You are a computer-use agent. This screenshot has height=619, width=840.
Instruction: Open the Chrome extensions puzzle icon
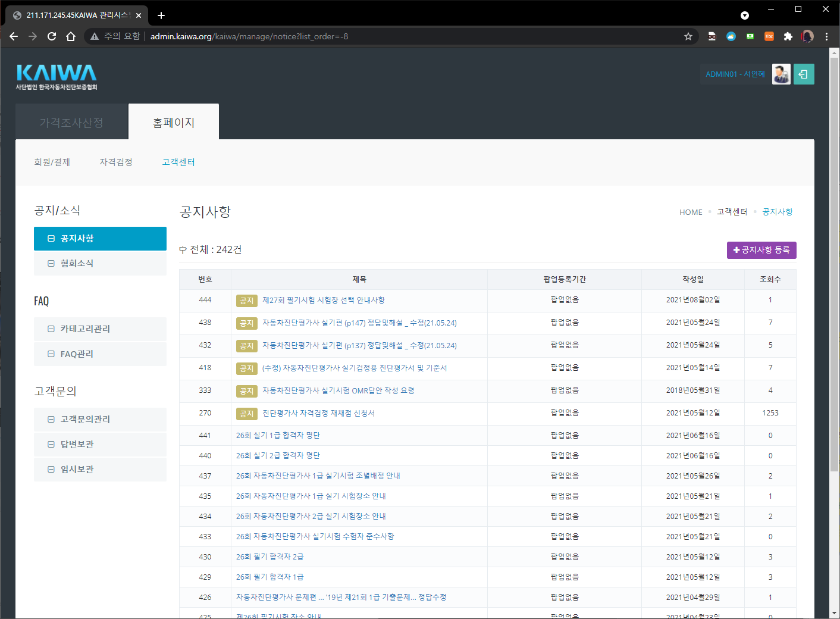[x=788, y=36]
